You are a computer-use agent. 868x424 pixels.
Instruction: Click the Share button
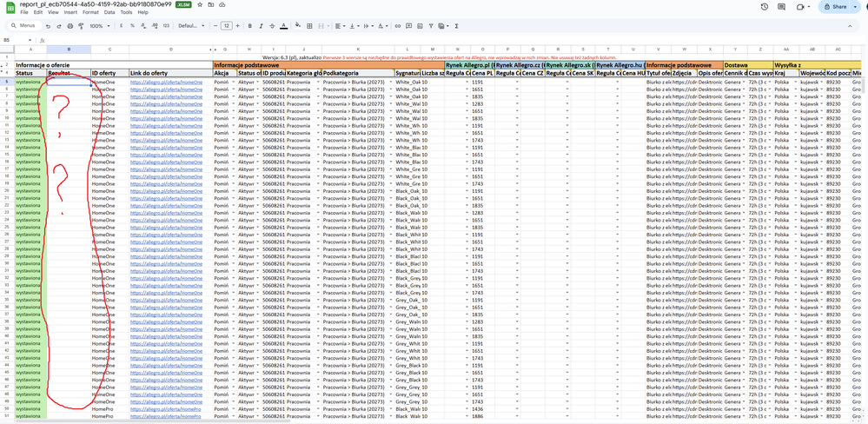834,7
